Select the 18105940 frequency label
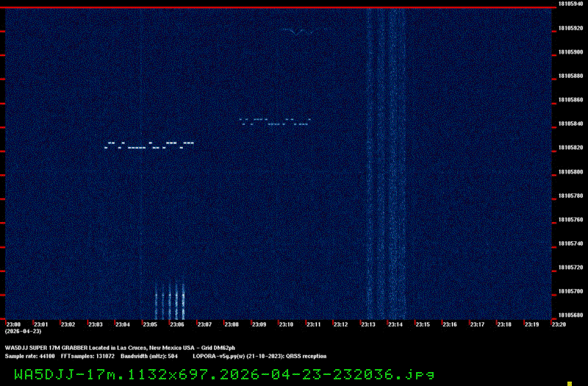Image resolution: width=588 pixels, height=386 pixels. [571, 4]
